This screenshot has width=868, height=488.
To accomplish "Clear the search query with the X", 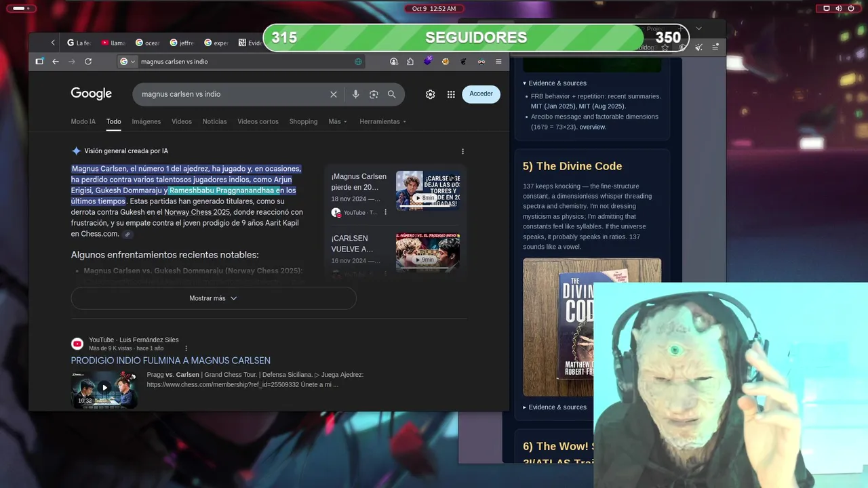I will [334, 94].
